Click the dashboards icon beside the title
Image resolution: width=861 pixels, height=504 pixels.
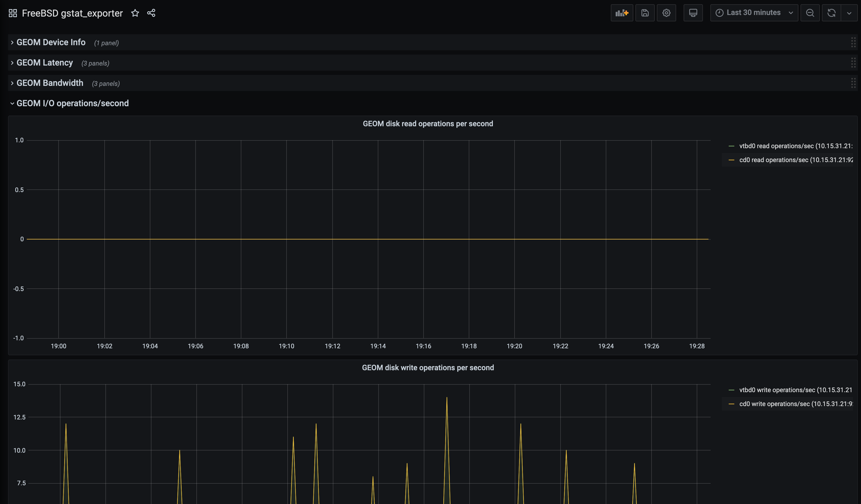(13, 13)
